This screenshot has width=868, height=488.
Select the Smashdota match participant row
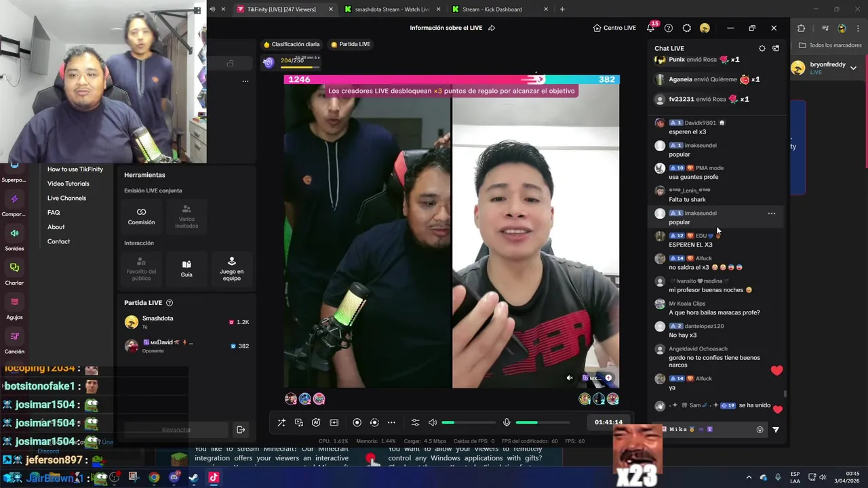coord(186,322)
